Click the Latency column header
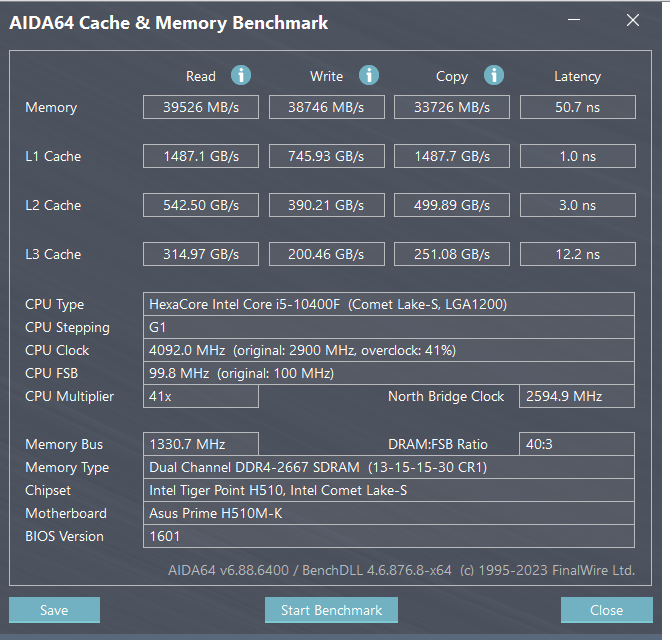The height and width of the screenshot is (640, 670). [578, 77]
